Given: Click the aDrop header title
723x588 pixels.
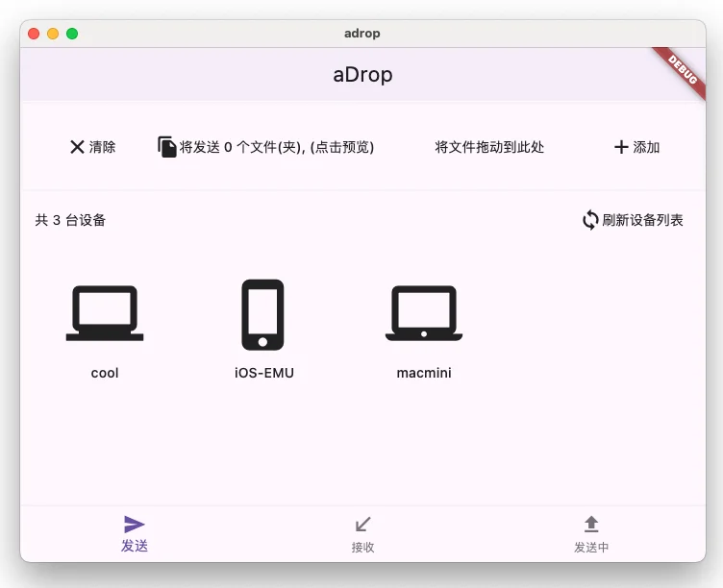Looking at the screenshot, I should tap(362, 75).
